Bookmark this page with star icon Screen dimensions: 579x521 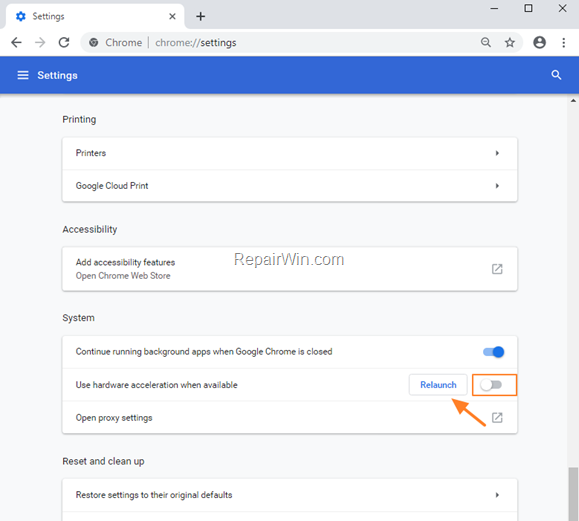tap(510, 42)
